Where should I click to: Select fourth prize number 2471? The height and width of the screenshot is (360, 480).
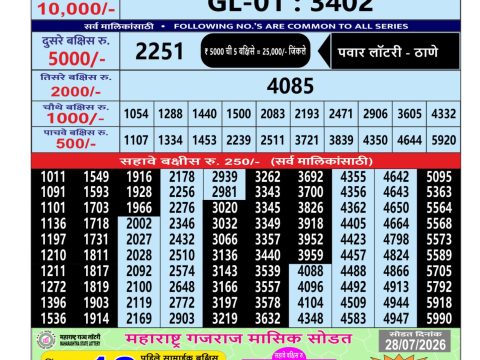(x=341, y=114)
